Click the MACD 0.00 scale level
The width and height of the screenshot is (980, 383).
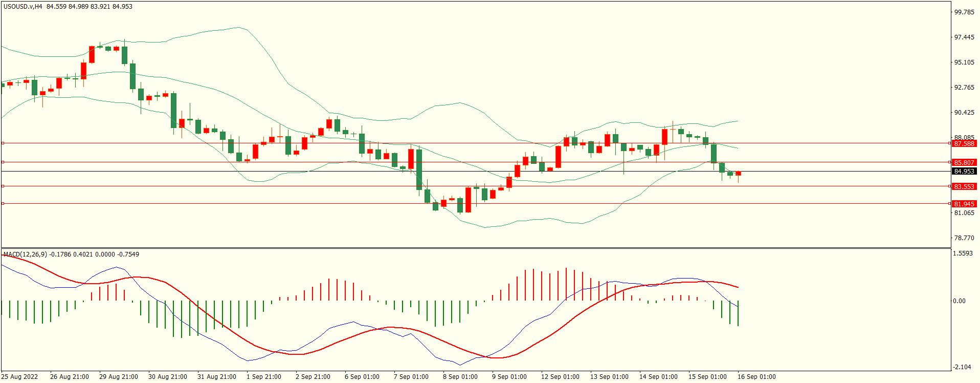tap(960, 301)
